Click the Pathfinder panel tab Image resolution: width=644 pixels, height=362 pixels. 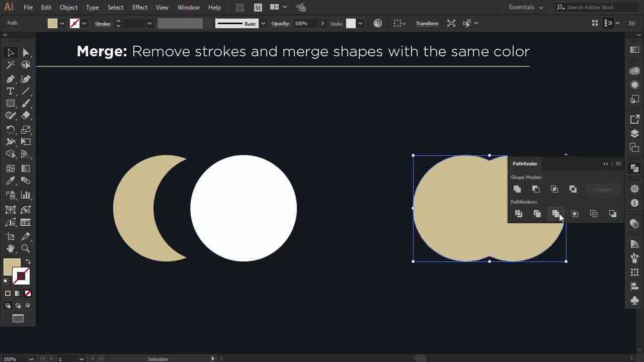(x=525, y=164)
